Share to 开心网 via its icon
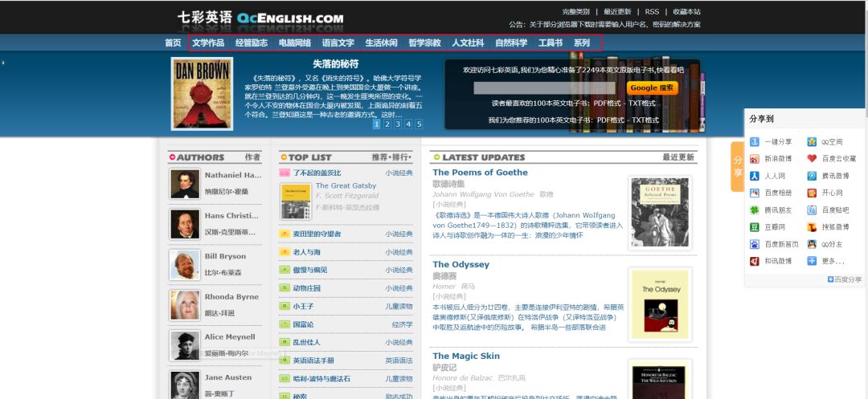This screenshot has height=399, width=868. click(x=812, y=193)
